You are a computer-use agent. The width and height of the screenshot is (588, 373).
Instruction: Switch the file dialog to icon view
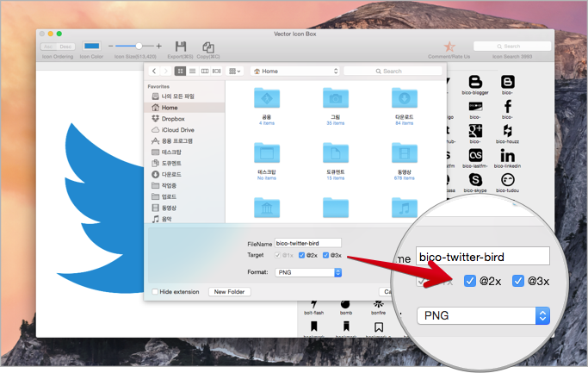coord(180,71)
